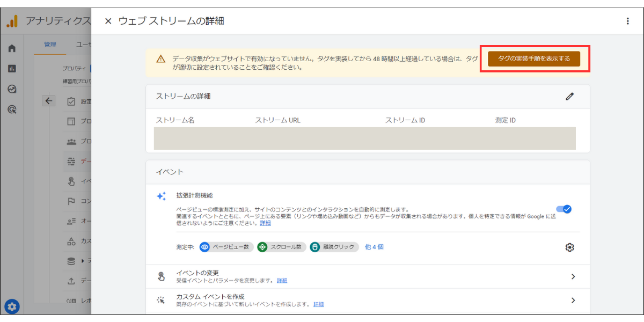The height and width of the screenshot is (322, 644).
Task: Click the イベントの変更 hand icon
Action: tap(161, 276)
